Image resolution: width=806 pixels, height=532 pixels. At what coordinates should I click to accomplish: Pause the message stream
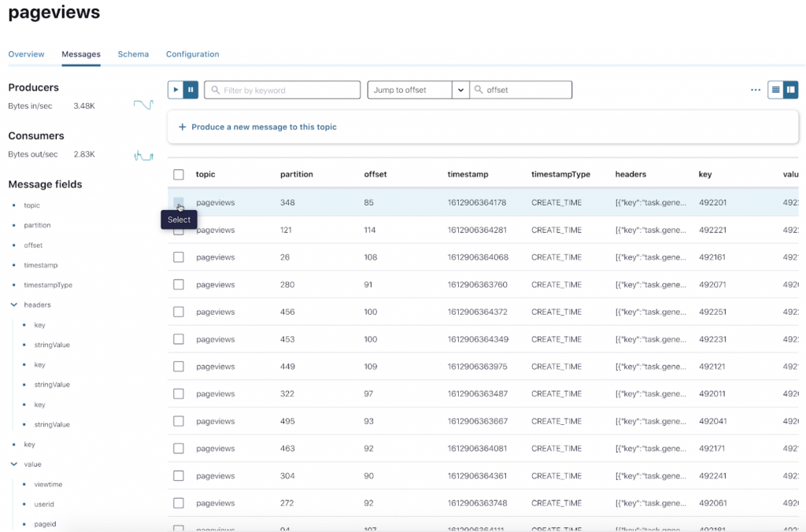190,90
